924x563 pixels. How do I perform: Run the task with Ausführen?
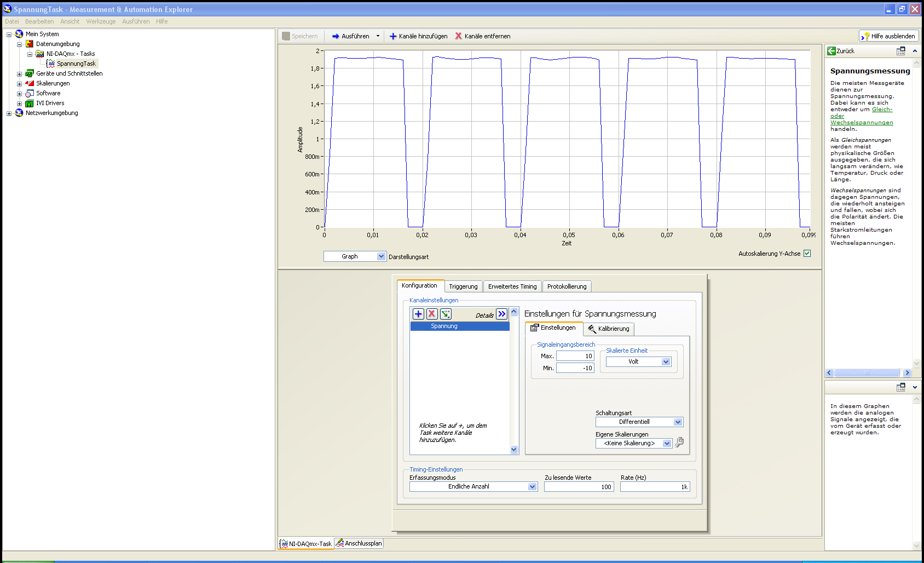click(x=350, y=36)
